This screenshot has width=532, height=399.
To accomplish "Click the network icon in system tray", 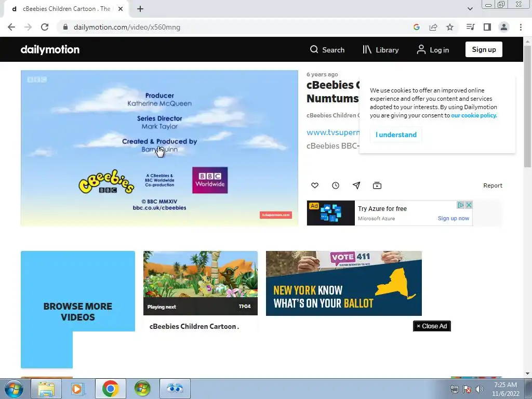I will tap(454, 389).
